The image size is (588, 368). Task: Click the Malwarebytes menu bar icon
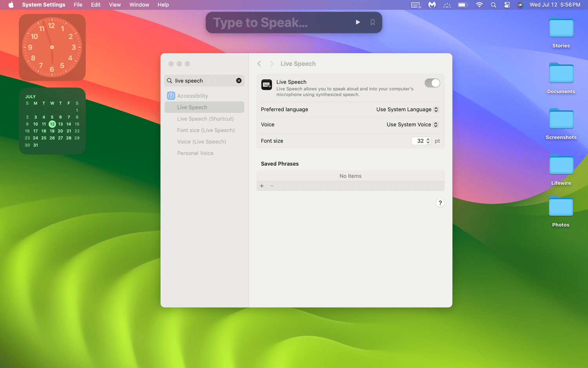tap(432, 5)
